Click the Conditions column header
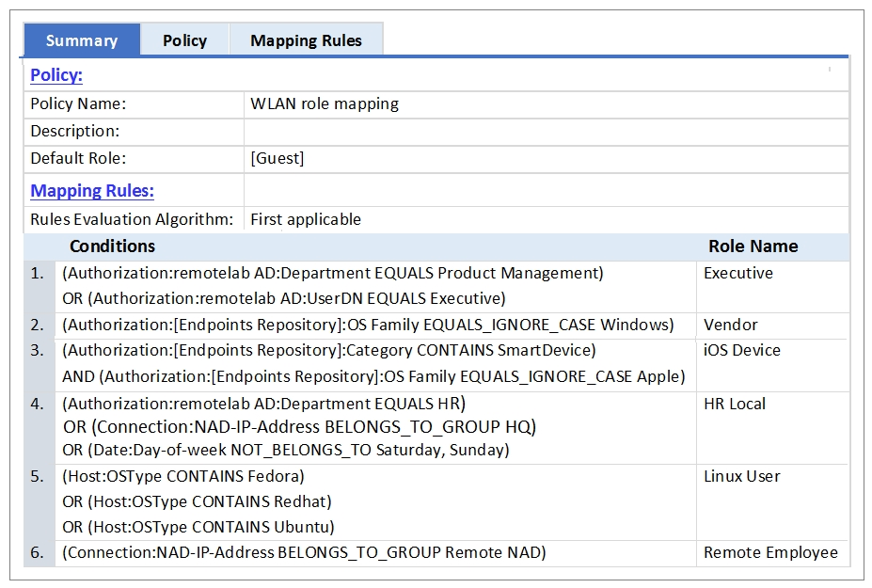The width and height of the screenshot is (872, 588). click(x=112, y=246)
